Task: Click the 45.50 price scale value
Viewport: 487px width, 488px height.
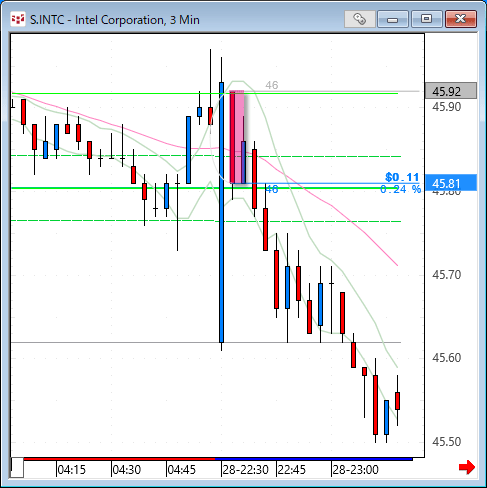Action: pos(447,442)
